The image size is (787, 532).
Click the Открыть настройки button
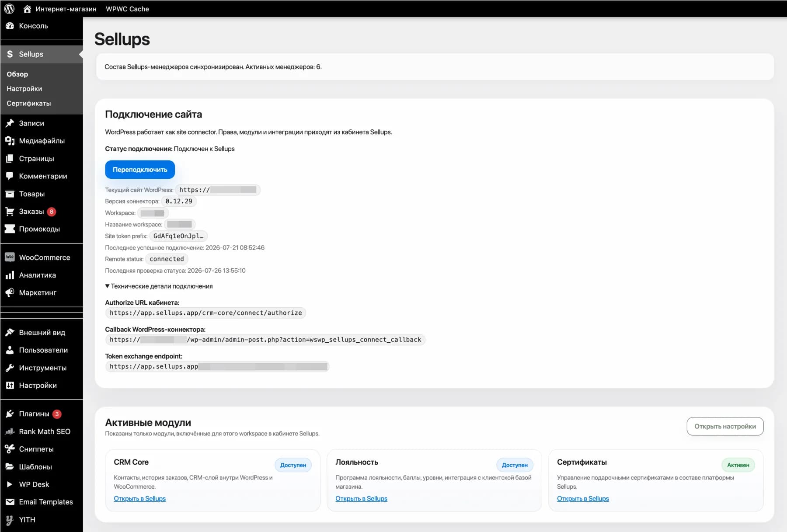(x=725, y=426)
